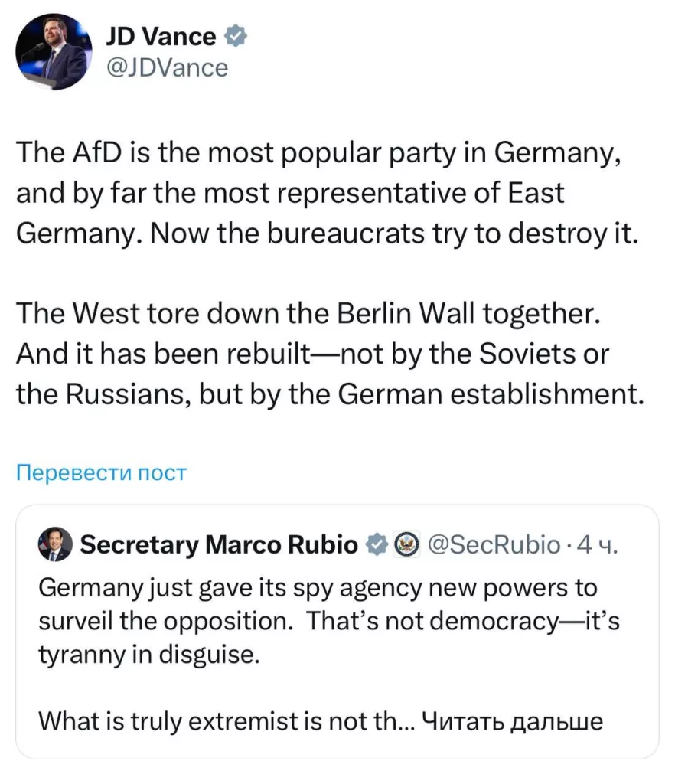Open the @SecRubio handle
This screenshot has width=675, height=784.
[494, 544]
